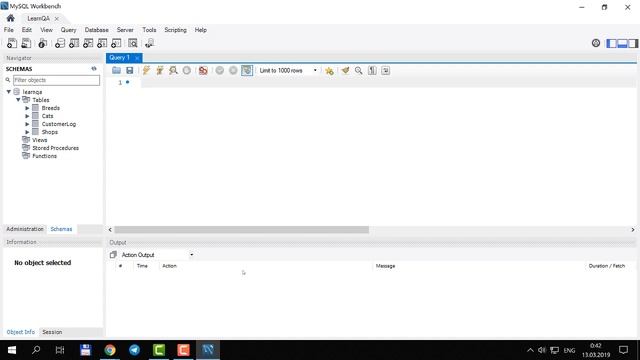Expand the Breeds table
Screen dimensions: 640x360
(27, 108)
